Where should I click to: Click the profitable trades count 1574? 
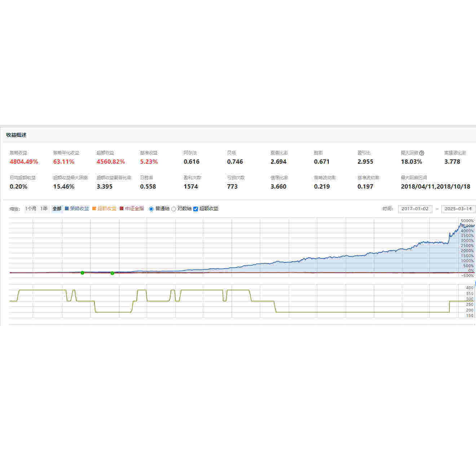pos(191,187)
